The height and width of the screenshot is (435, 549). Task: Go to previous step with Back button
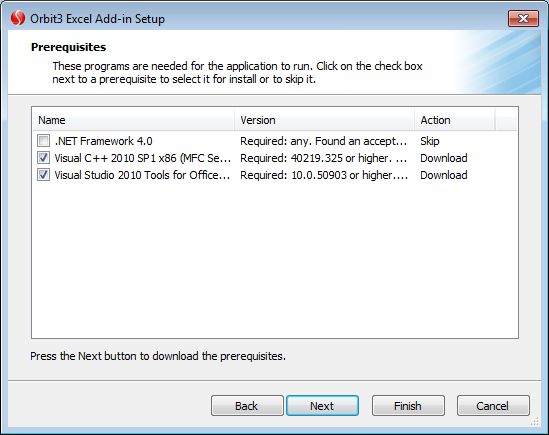coord(247,406)
